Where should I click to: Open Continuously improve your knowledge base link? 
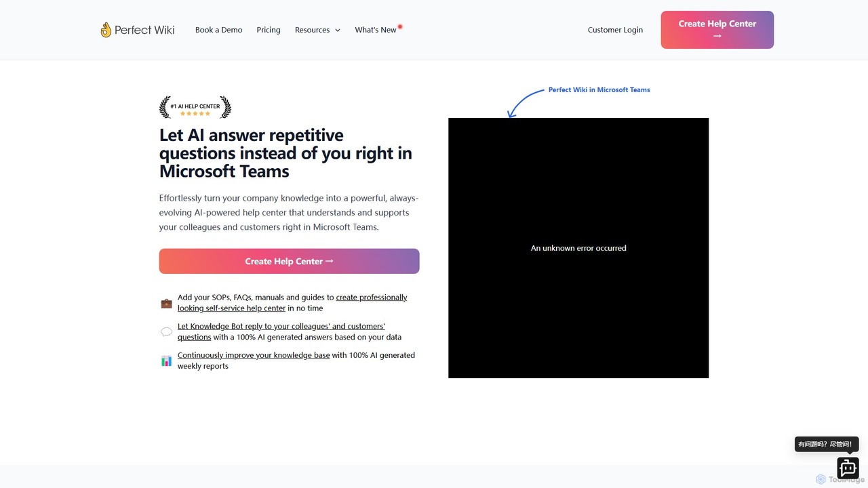coord(254,355)
